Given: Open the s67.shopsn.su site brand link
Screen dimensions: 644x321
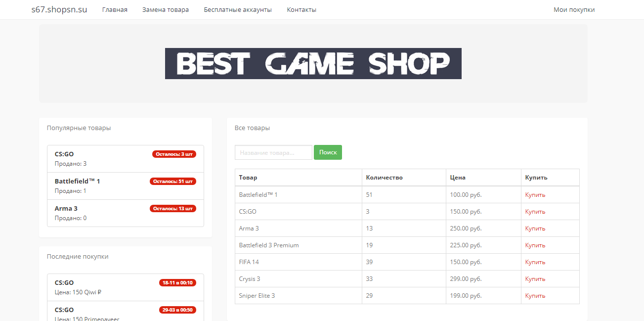Looking at the screenshot, I should pos(59,9).
